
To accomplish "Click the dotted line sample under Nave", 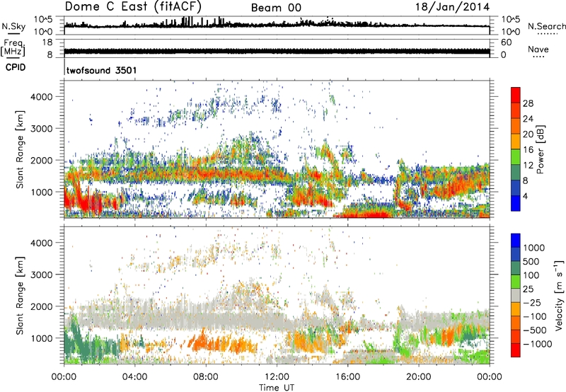I will [x=538, y=57].
